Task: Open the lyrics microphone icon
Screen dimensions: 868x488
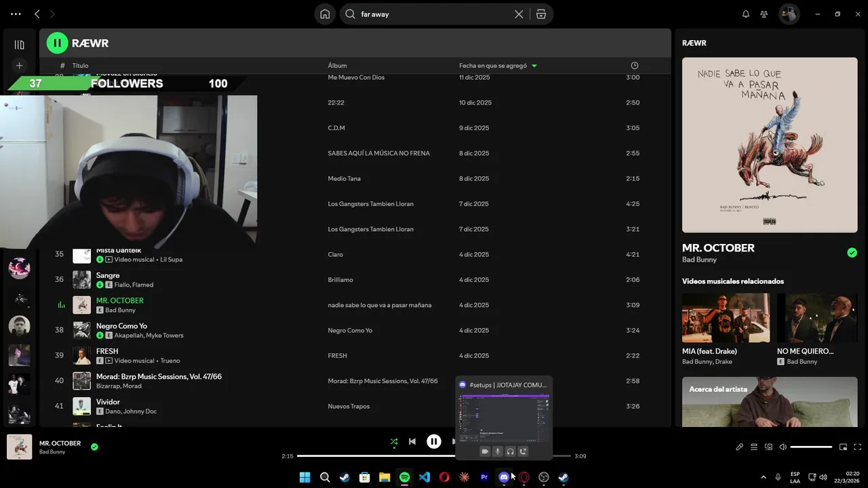Action: pyautogui.click(x=740, y=447)
